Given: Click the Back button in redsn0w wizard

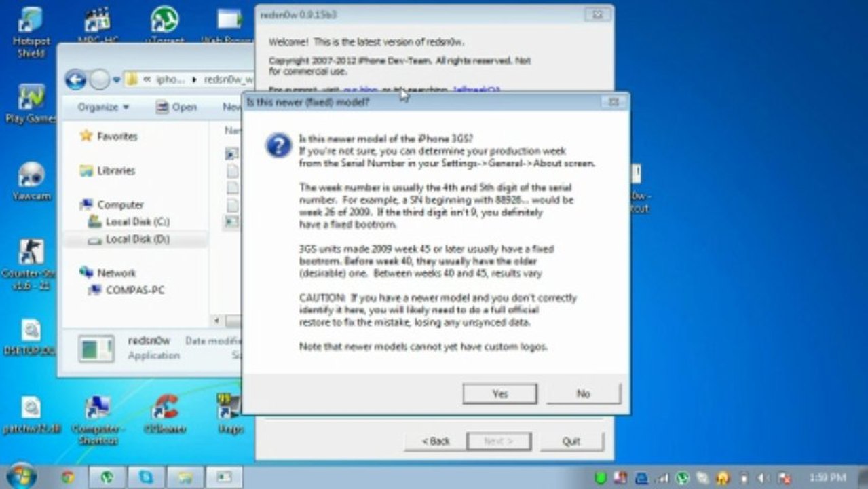Looking at the screenshot, I should [x=436, y=441].
